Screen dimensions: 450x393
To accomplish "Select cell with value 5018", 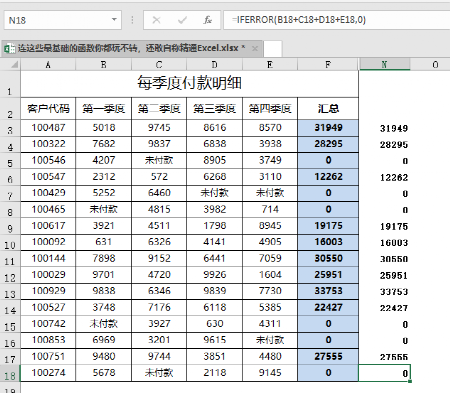I will click(104, 128).
